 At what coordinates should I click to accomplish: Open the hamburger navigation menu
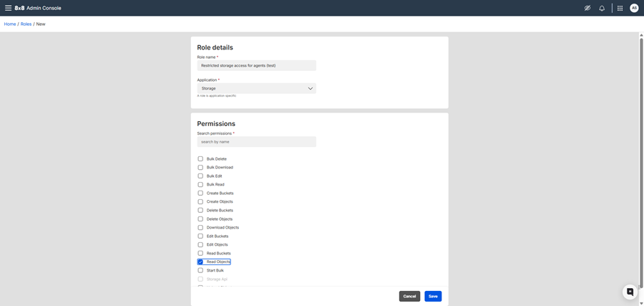click(x=8, y=8)
